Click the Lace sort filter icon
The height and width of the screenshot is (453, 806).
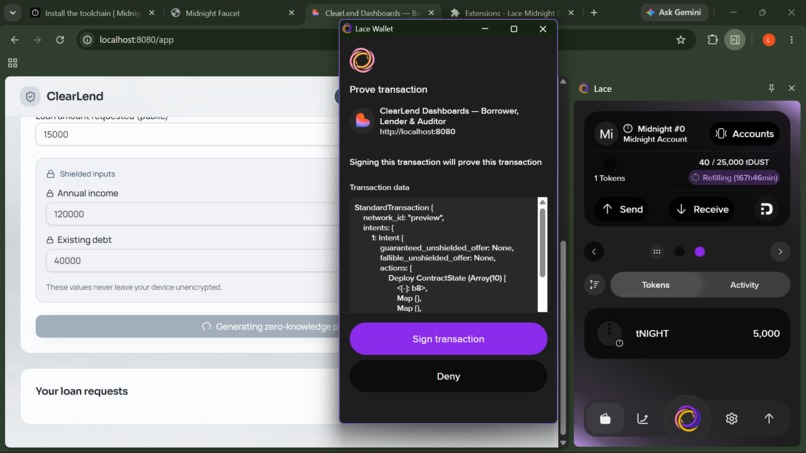coord(594,285)
